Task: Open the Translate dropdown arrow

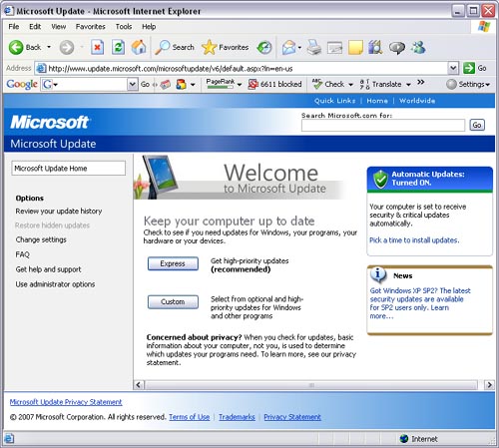Action: coord(408,85)
